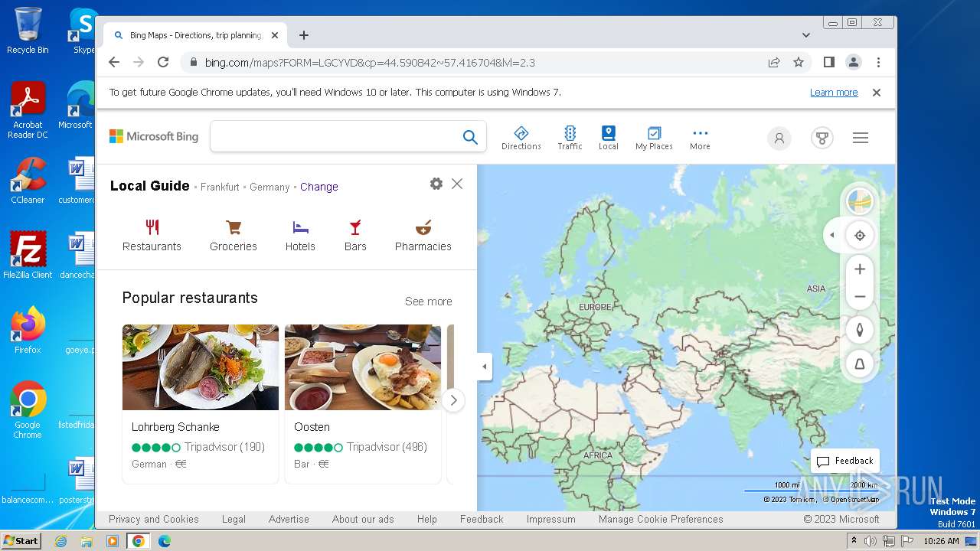The width and height of the screenshot is (980, 551).
Task: Switch the map style layer
Action: (x=860, y=202)
